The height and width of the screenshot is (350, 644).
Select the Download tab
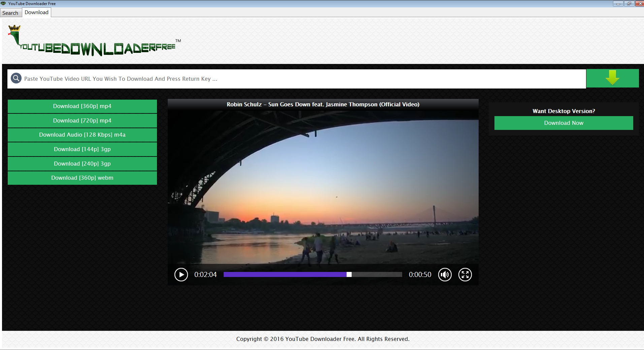pyautogui.click(x=36, y=12)
